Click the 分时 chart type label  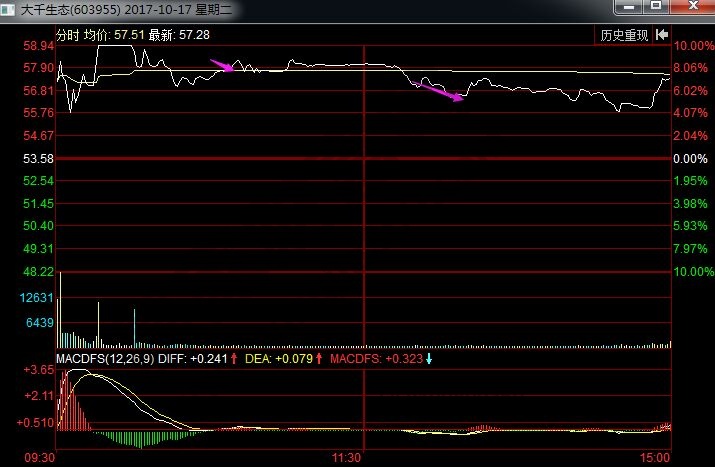[67, 35]
